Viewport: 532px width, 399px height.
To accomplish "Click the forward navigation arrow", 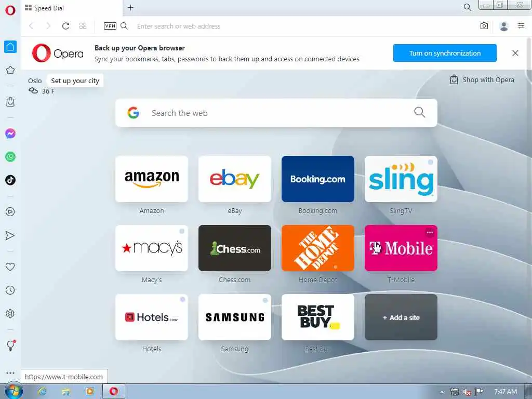I will (48, 26).
